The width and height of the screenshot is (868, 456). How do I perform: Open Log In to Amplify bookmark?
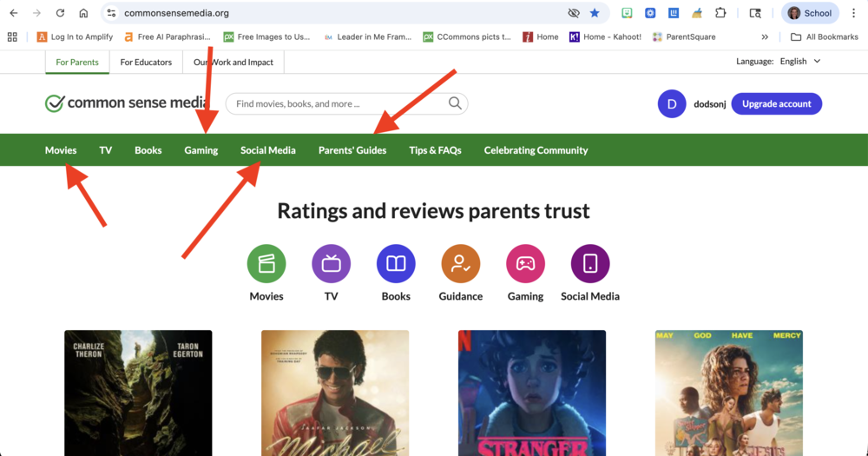pos(75,37)
